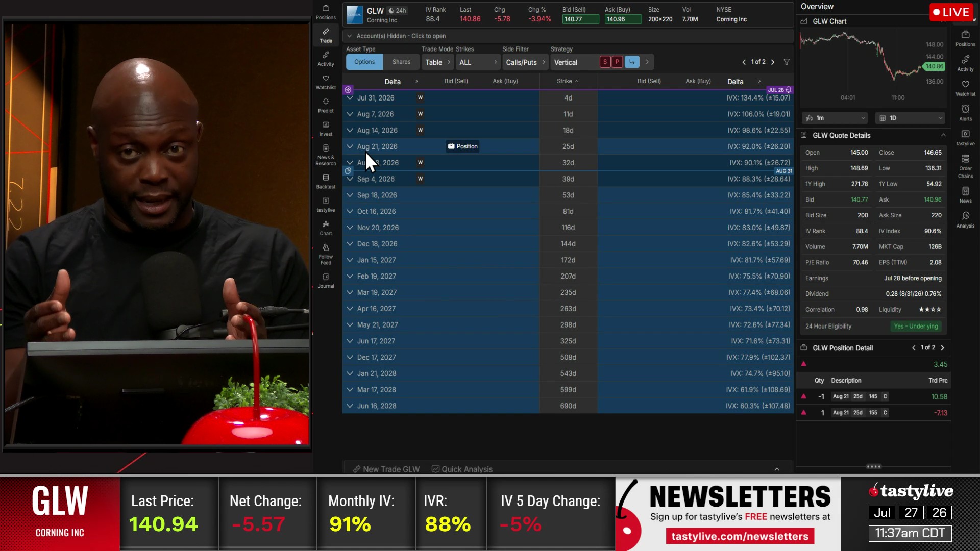
Task: Toggle the blue roll arrow strategy button
Action: coord(632,62)
